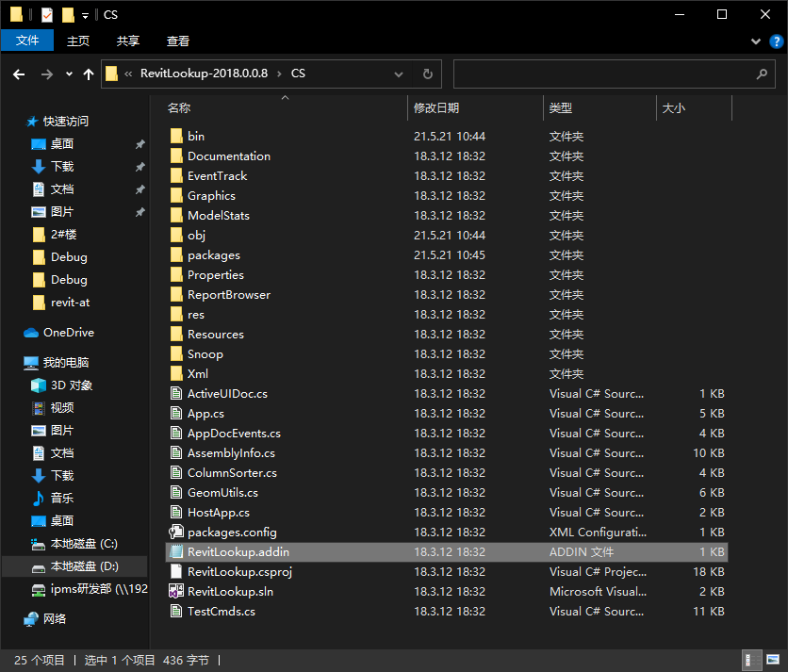
Task: Click RevitLookup-2018.0.0.8 in the address path
Action: (204, 74)
